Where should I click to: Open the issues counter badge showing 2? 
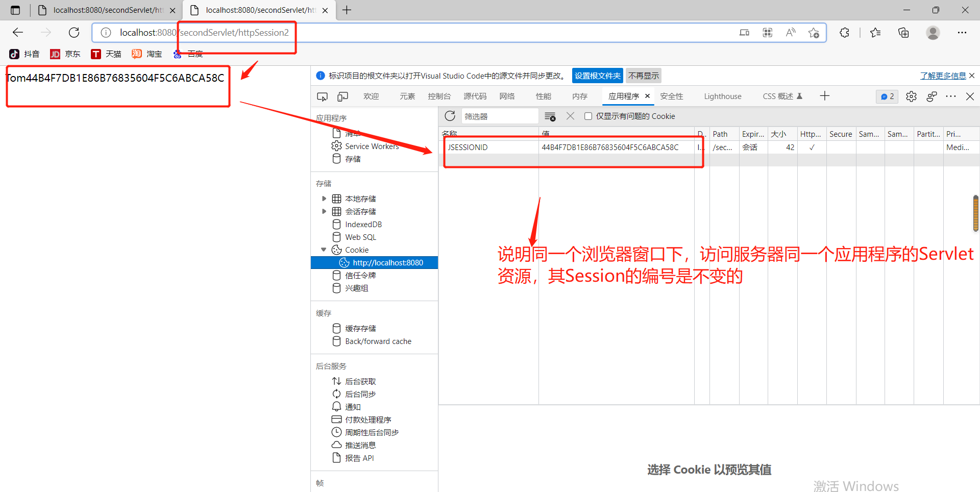click(887, 96)
